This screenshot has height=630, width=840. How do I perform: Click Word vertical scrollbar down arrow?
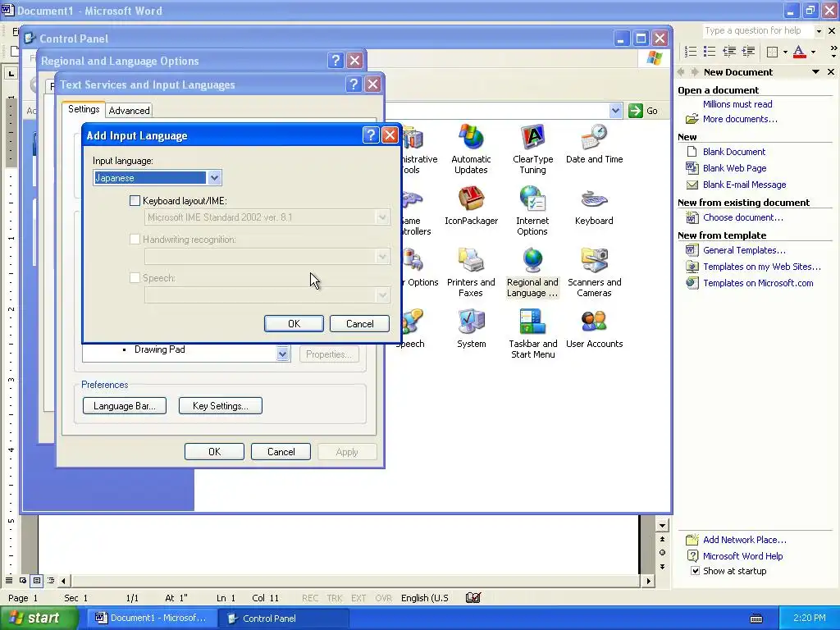pos(662,526)
